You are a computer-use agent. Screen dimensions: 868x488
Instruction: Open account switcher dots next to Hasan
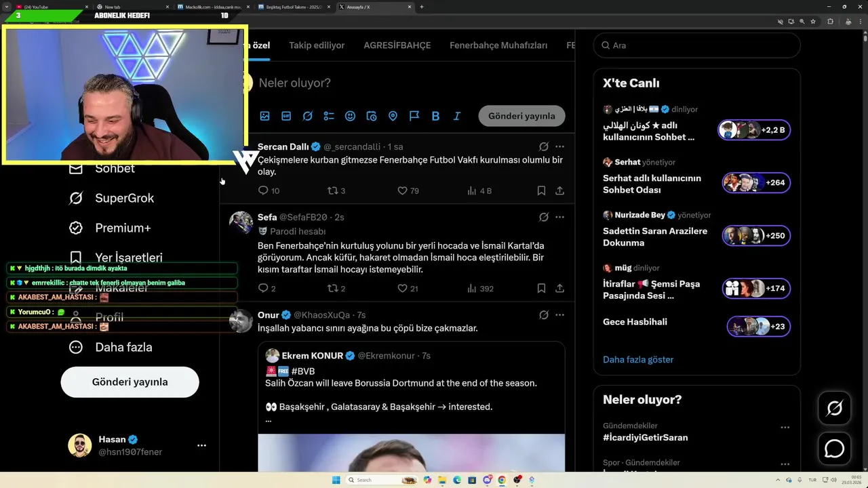pyautogui.click(x=201, y=445)
